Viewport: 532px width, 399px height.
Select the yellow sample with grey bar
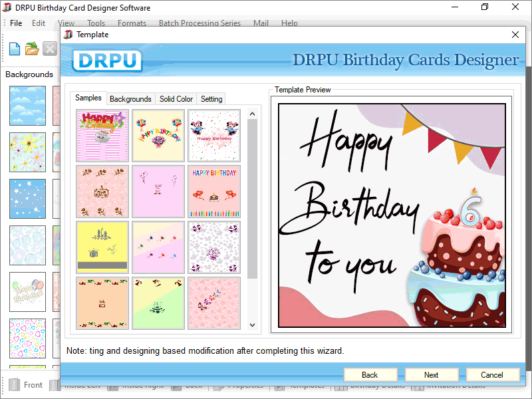(x=102, y=247)
